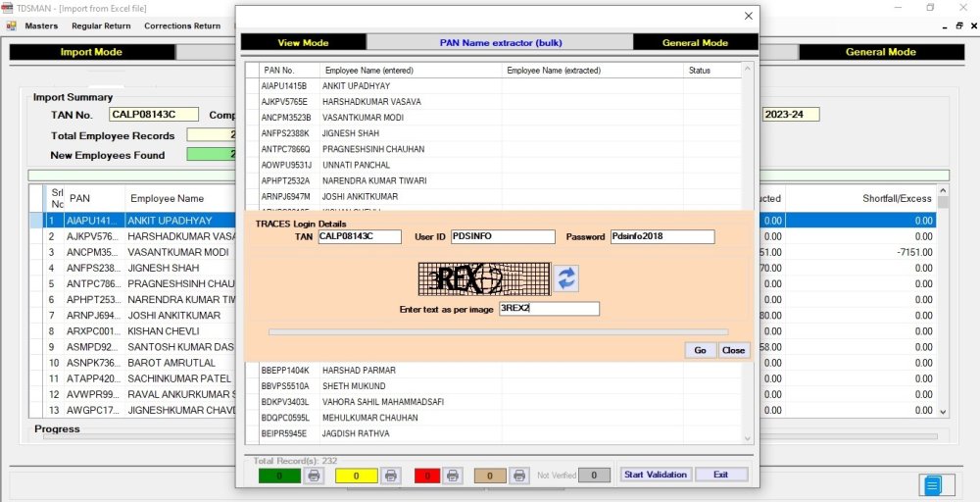Click the User ID field

point(503,236)
